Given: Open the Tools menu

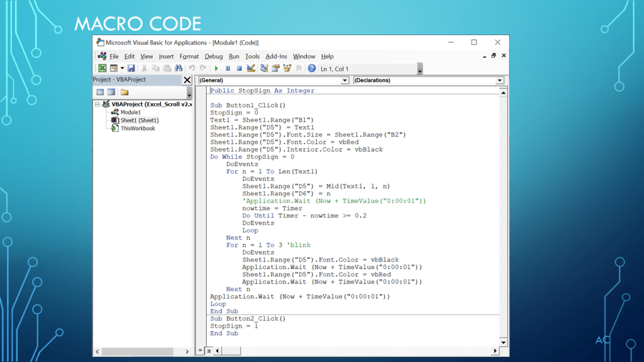Looking at the screenshot, I should pos(252,57).
